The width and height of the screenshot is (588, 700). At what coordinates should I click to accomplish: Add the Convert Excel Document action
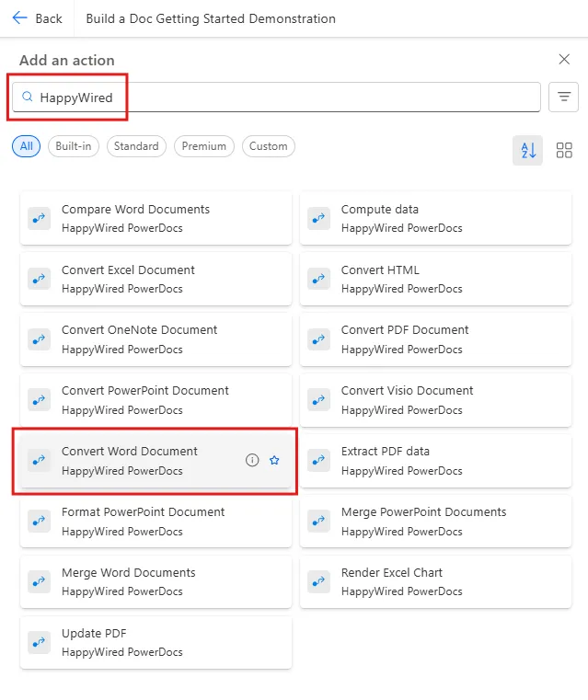tap(156, 279)
